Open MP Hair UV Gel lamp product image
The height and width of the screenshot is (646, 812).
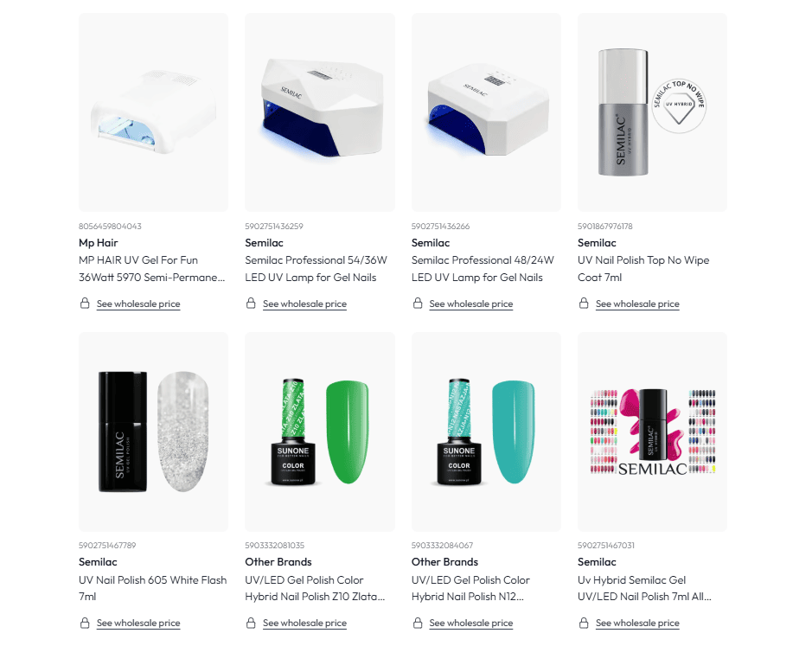click(153, 112)
